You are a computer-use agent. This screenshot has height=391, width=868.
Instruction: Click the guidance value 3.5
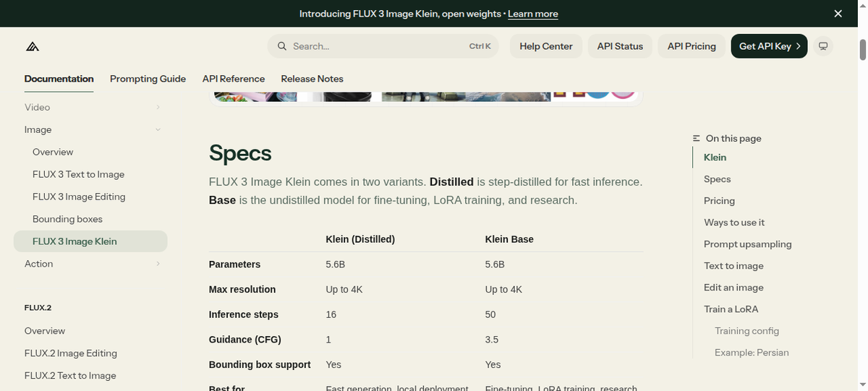pyautogui.click(x=492, y=340)
